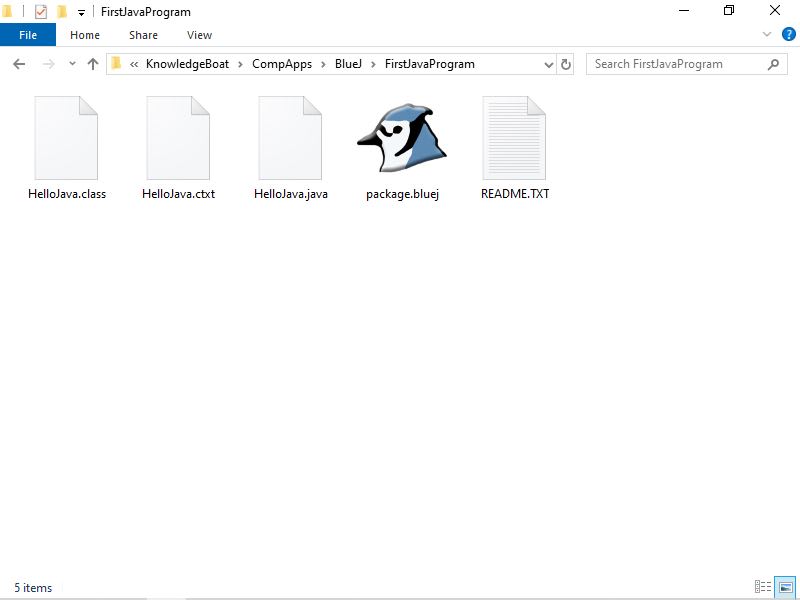Minimize the FirstJavaProgram window
This screenshot has width=800, height=600.
click(x=684, y=11)
